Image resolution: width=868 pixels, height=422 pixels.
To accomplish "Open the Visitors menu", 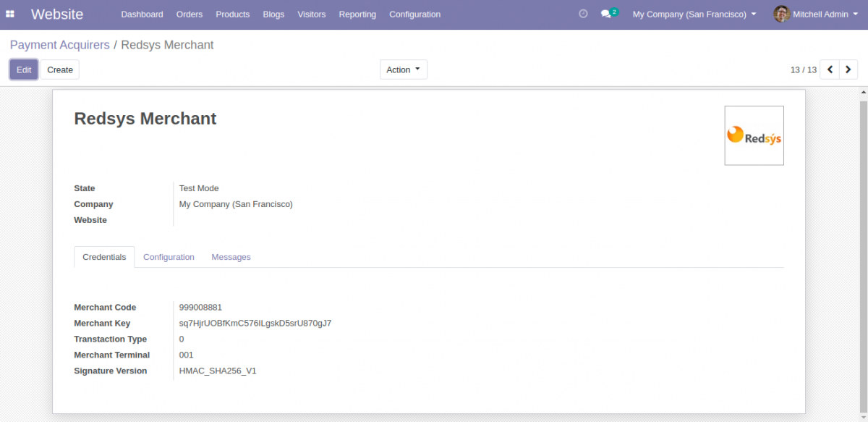I will pos(312,14).
